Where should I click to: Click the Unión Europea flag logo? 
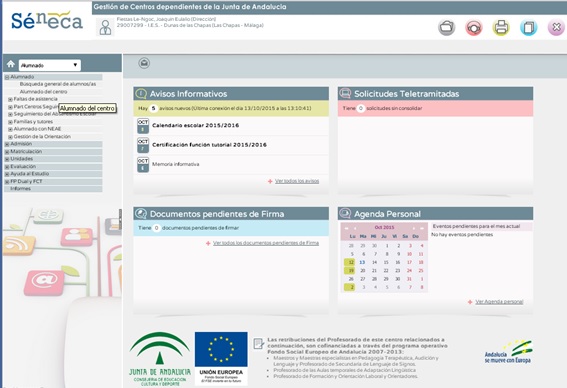pos(221,358)
